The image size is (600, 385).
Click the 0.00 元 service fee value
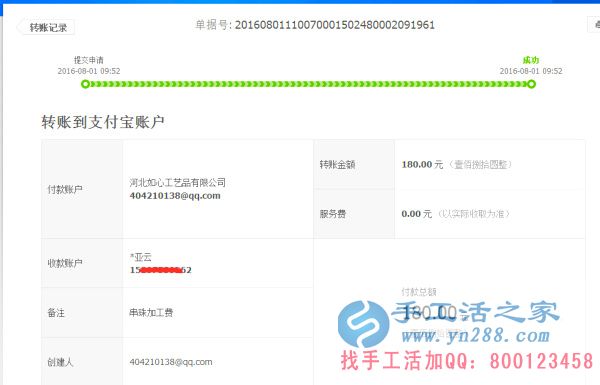pos(416,214)
